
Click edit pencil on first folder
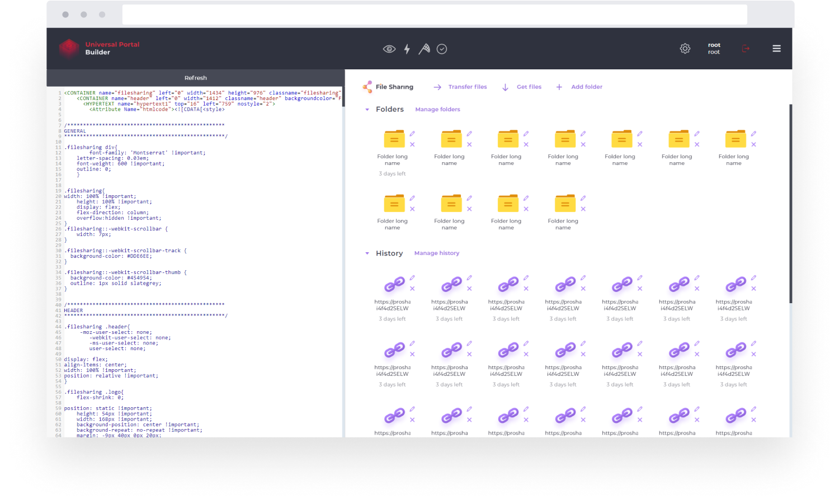tap(412, 134)
